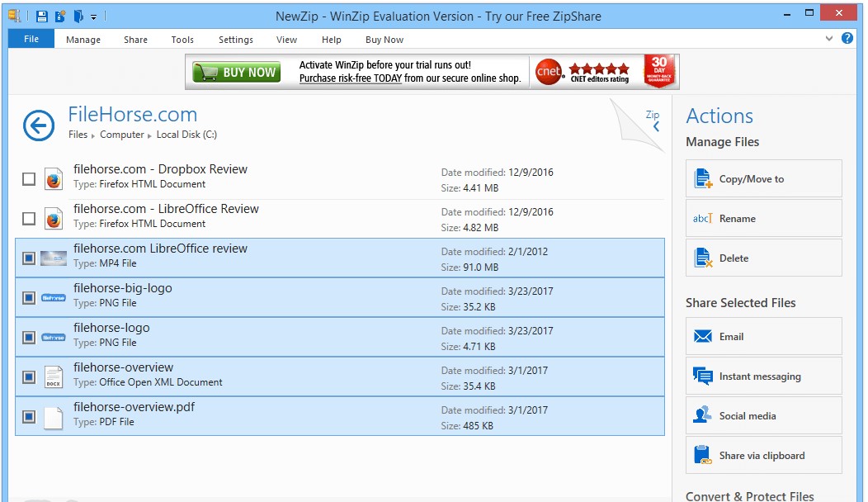
Task: Open the Help ribbon tab
Action: pyautogui.click(x=332, y=40)
